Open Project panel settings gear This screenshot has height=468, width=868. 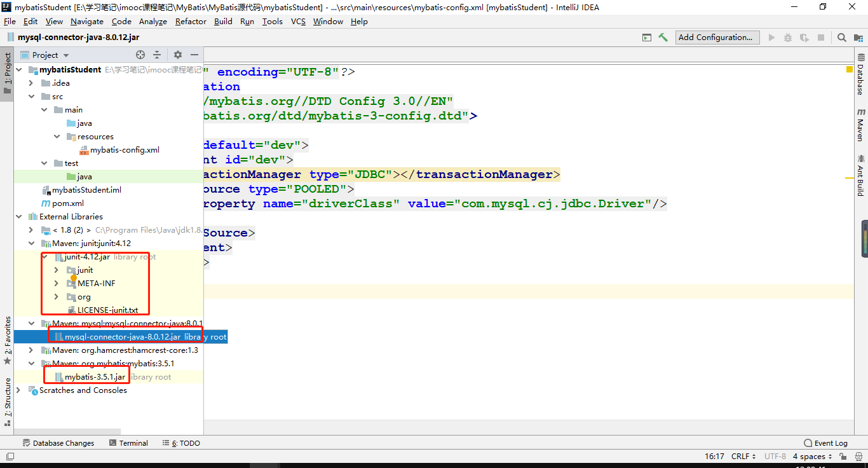[x=178, y=55]
